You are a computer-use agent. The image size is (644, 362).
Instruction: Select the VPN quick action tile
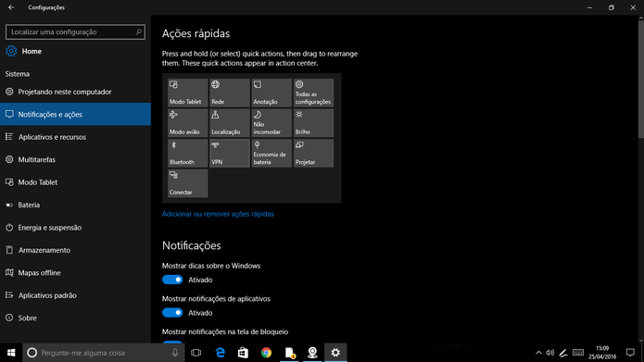230,153
